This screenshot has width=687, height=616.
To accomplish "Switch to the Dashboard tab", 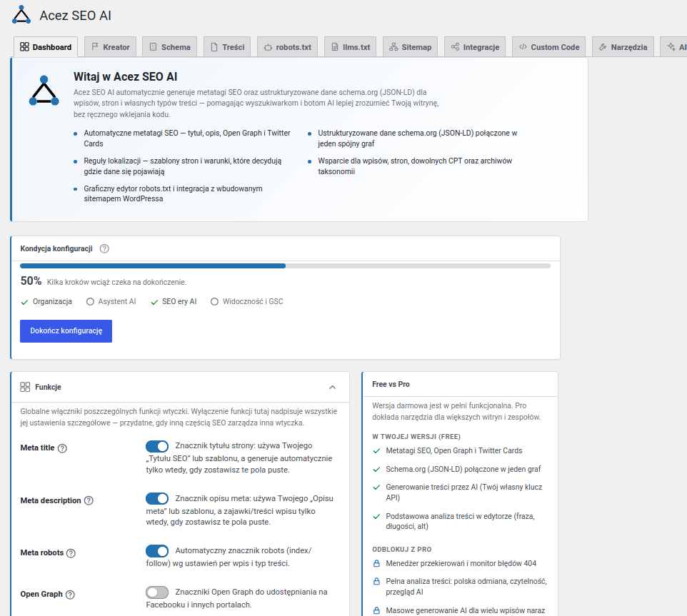I will point(46,47).
